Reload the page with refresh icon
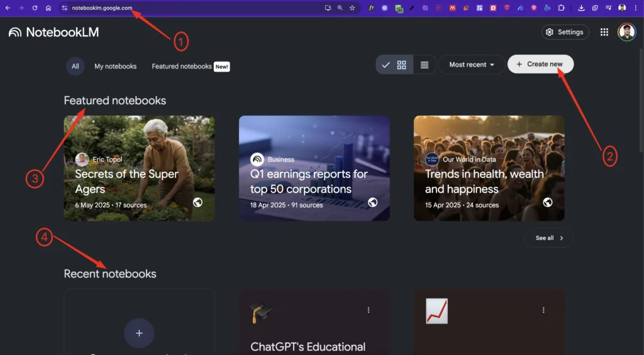The width and height of the screenshot is (644, 355). click(x=35, y=8)
